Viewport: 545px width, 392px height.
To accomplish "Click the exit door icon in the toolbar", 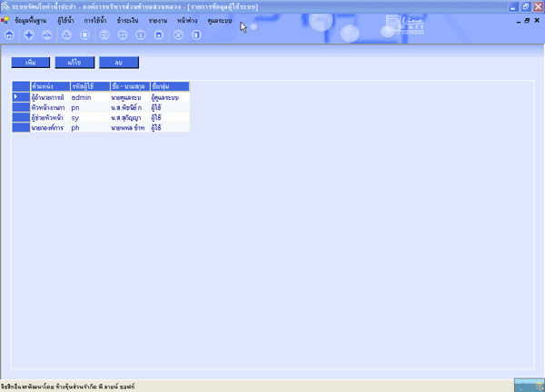I will pyautogui.click(x=196, y=34).
